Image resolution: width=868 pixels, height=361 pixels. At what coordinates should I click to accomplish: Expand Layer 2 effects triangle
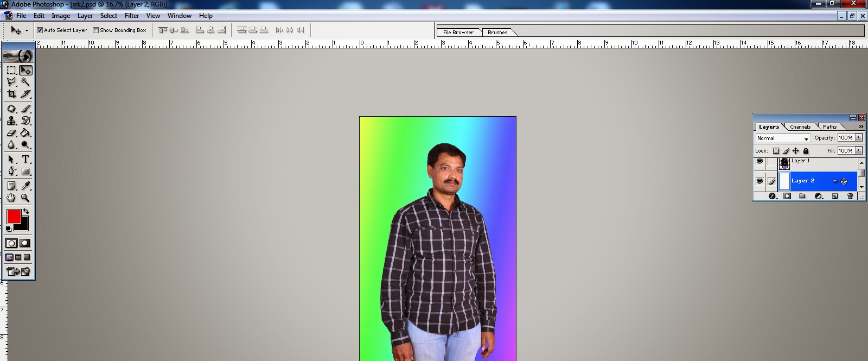point(835,181)
